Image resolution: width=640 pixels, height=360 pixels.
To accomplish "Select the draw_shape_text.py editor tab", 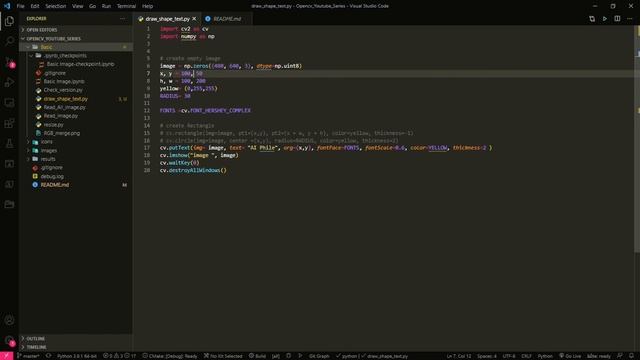I will [167, 19].
